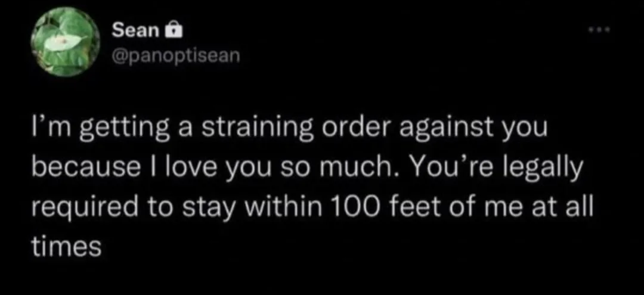Click the display name Sean

[135, 29]
